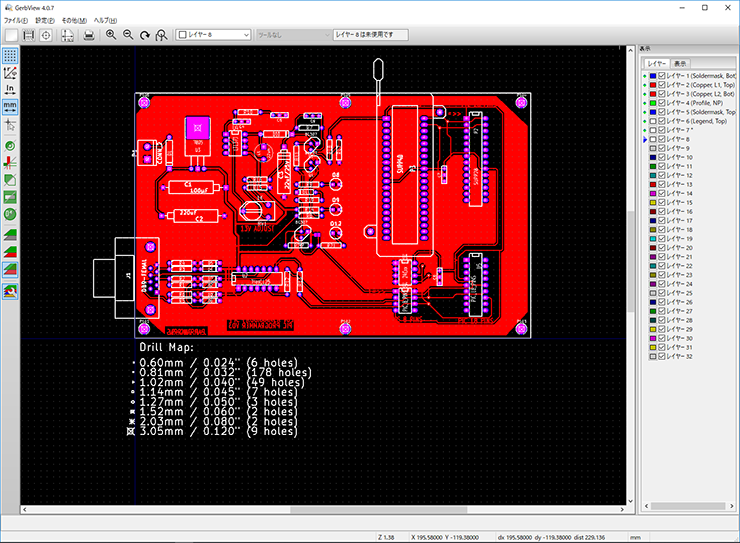The height and width of the screenshot is (543, 740).
Task: Click the redraw view icon
Action: coord(144,35)
